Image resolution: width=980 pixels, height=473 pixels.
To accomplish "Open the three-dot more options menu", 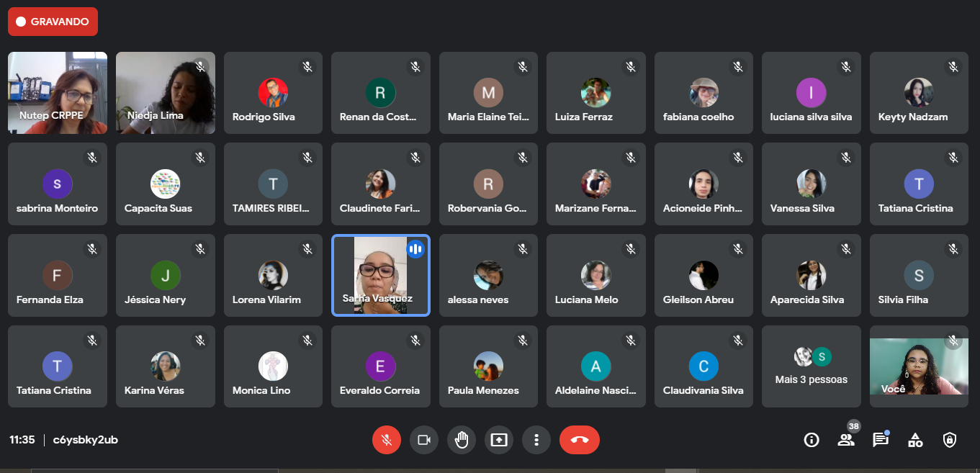I will tap(536, 440).
